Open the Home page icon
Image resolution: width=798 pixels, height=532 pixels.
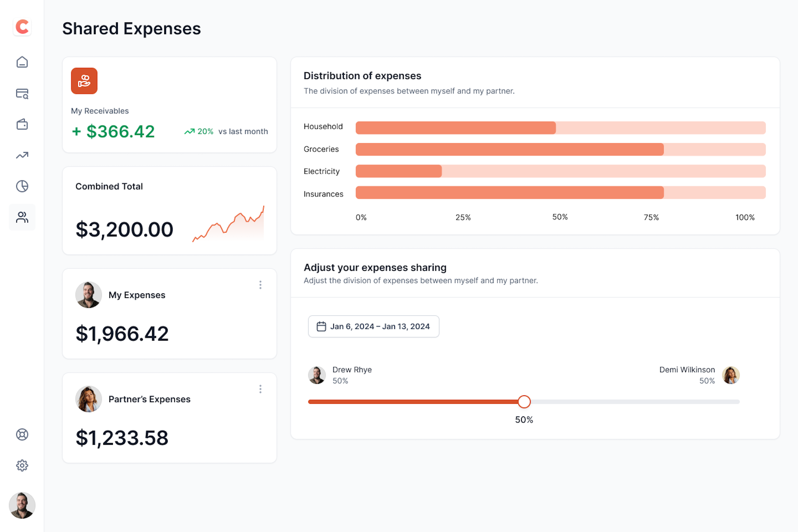point(22,62)
